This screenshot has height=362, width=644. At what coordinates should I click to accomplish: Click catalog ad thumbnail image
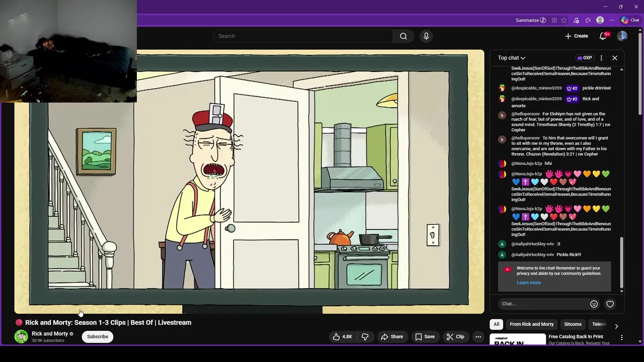[517, 339]
